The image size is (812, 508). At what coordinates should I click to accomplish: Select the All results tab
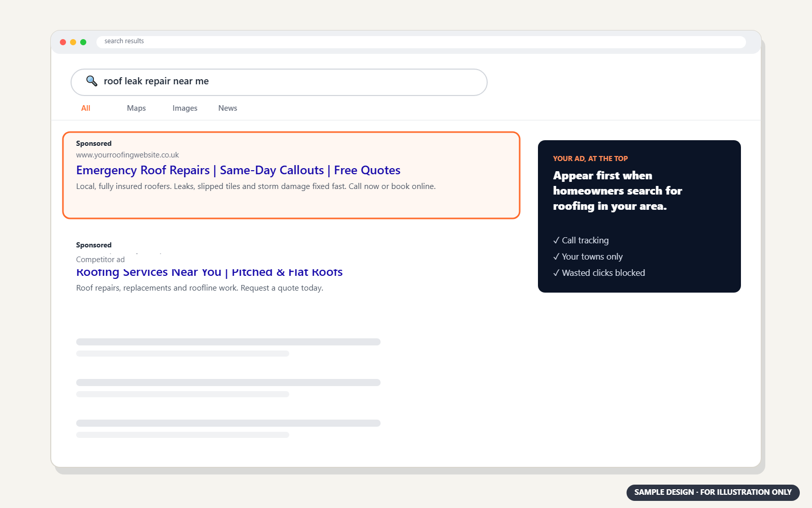tap(86, 108)
